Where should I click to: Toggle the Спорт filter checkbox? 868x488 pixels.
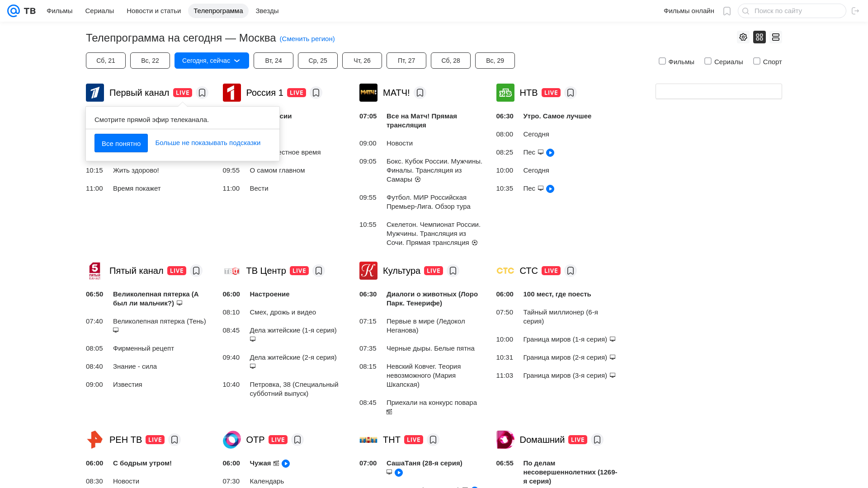tap(757, 61)
